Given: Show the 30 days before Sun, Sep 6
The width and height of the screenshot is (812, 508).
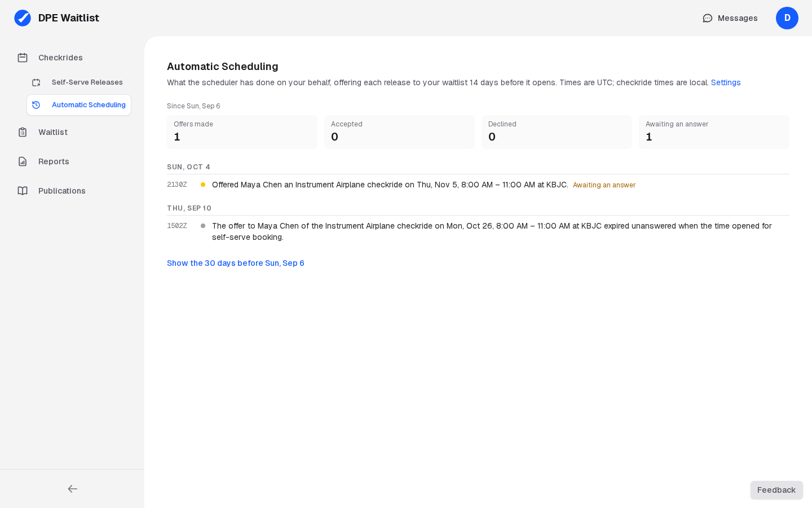Looking at the screenshot, I should [x=236, y=263].
